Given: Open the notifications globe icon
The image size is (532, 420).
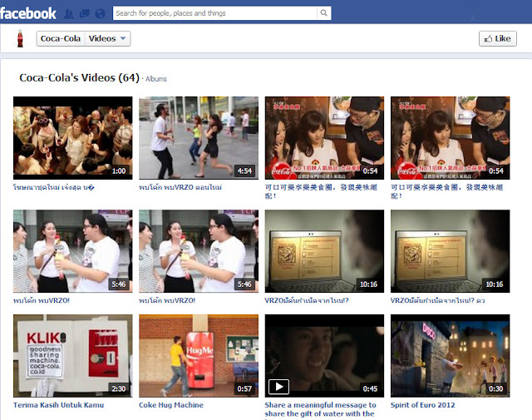Looking at the screenshot, I should coord(100,13).
